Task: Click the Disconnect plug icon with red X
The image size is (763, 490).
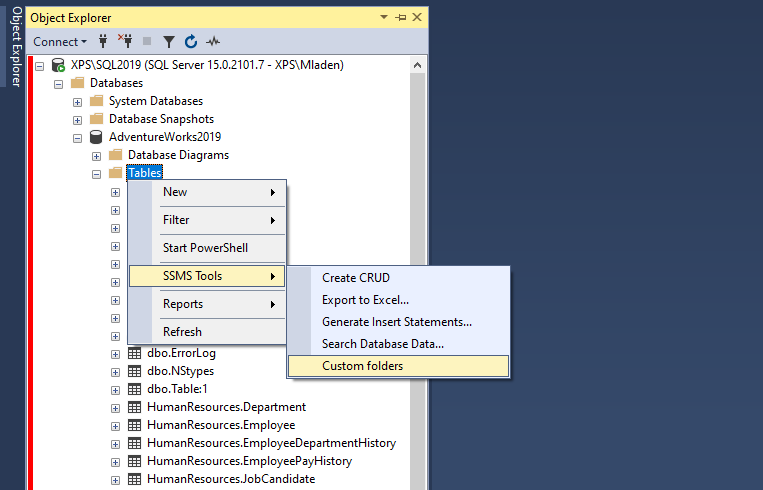Action: 126,41
